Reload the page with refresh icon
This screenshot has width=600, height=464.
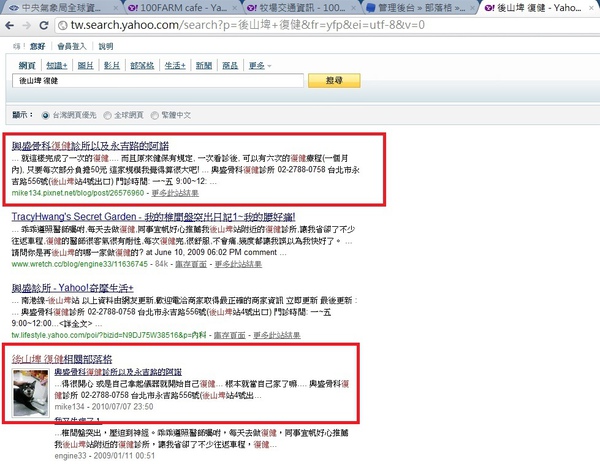click(44, 25)
